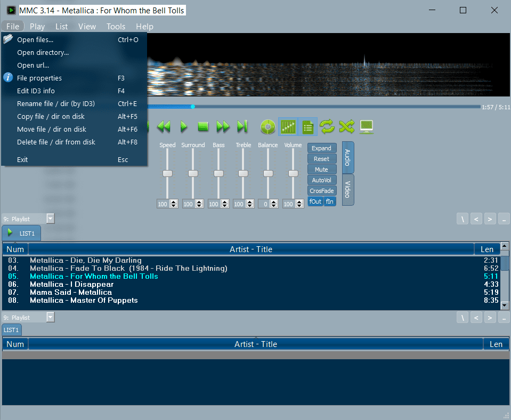The image size is (511, 420).
Task: Select Edit ID3 info
Action: 74,91
